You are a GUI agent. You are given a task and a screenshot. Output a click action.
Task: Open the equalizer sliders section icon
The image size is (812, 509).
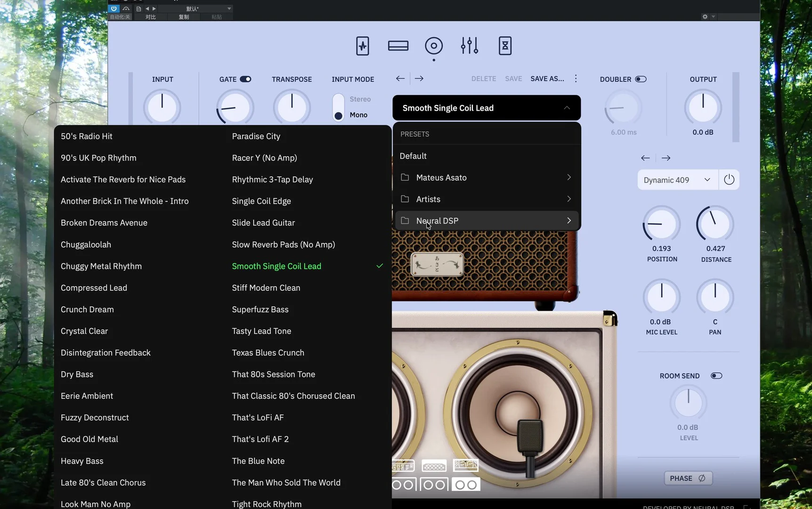[469, 46]
